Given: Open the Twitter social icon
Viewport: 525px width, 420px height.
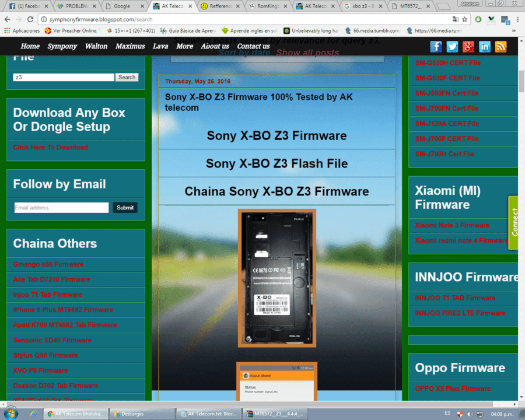Looking at the screenshot, I should [x=452, y=47].
